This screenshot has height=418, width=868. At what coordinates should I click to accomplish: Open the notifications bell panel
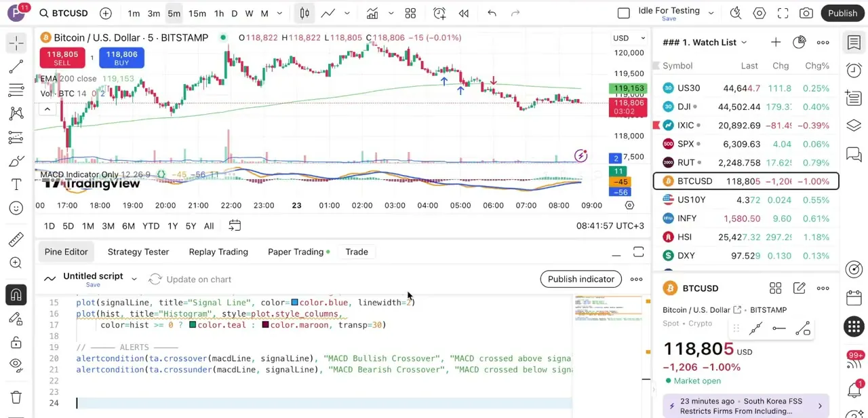coord(854,390)
